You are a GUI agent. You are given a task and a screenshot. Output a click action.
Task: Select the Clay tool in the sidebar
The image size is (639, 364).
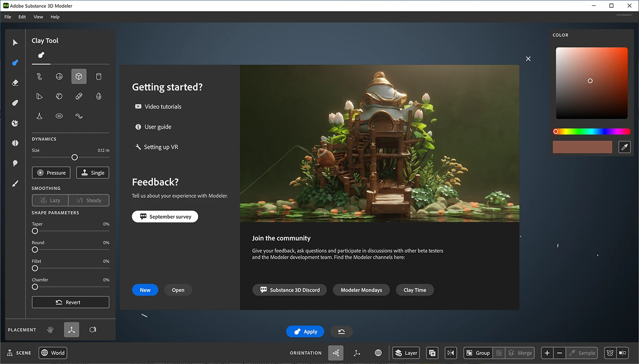coord(15,62)
